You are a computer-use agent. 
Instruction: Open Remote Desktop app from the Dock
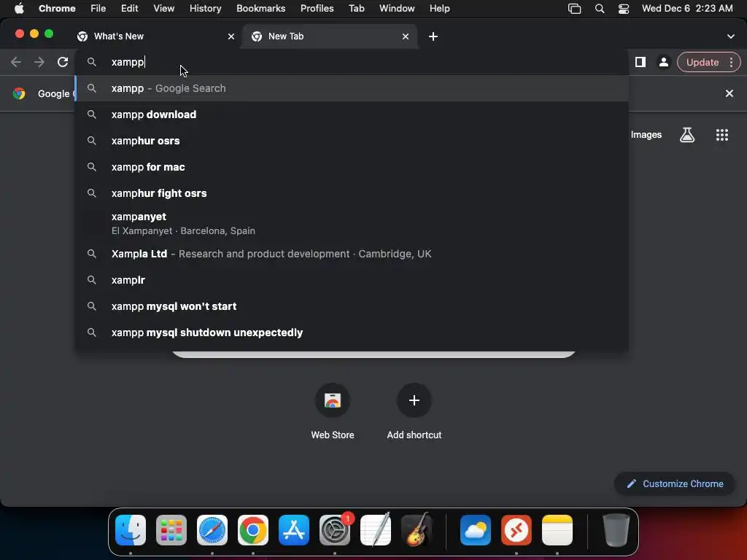[x=516, y=530]
